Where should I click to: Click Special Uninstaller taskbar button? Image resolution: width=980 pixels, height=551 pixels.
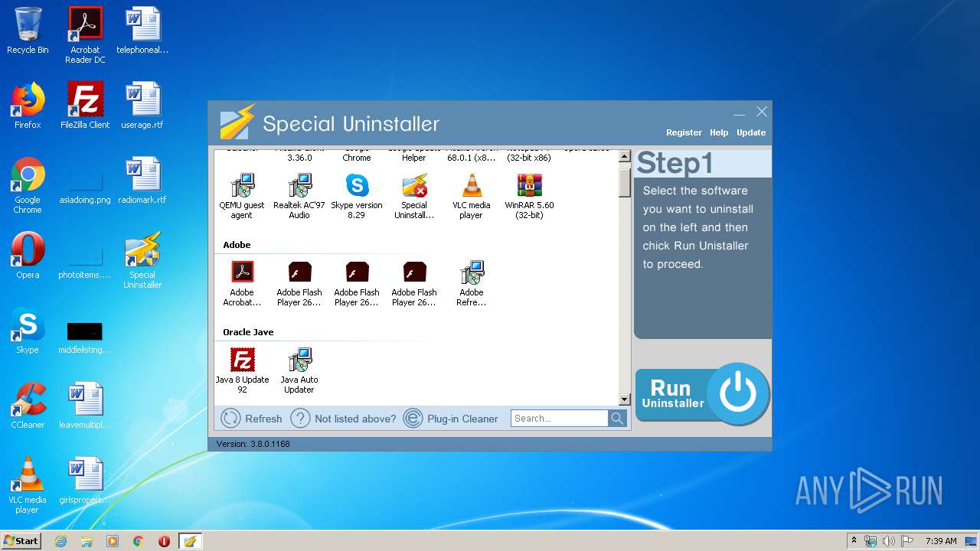coord(190,541)
